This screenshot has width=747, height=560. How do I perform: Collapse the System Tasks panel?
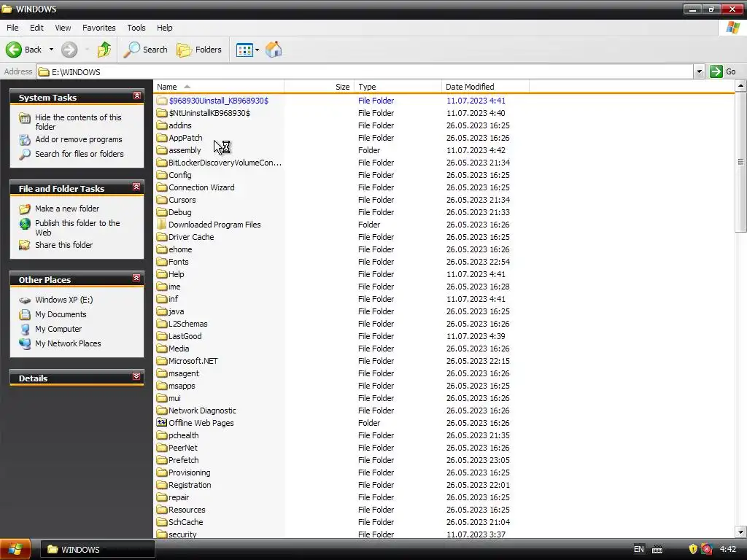click(x=136, y=96)
